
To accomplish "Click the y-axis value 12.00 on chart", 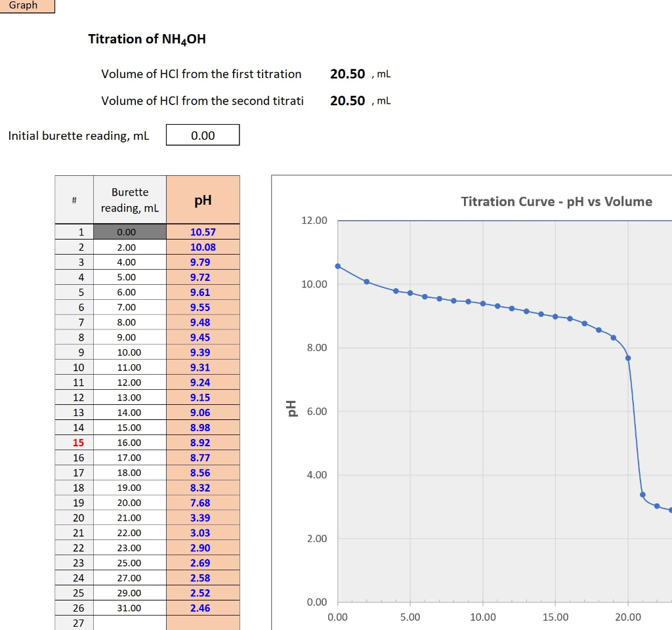I will click(314, 220).
